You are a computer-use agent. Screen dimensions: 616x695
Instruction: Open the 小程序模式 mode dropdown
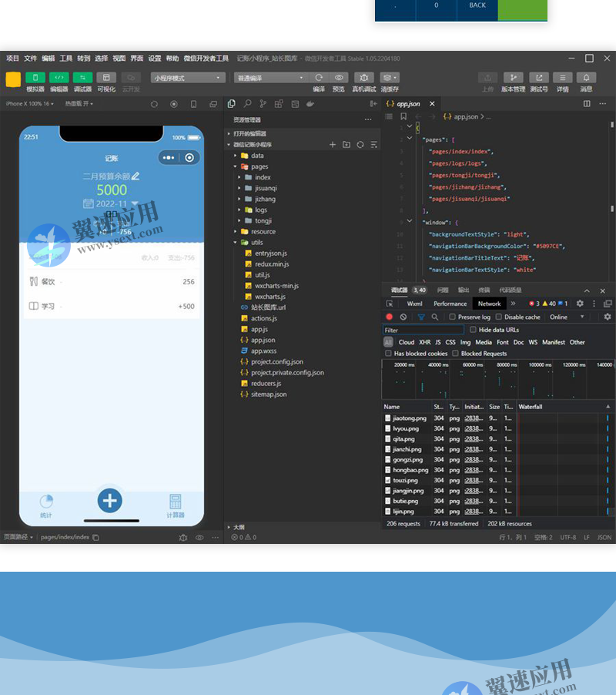(188, 78)
